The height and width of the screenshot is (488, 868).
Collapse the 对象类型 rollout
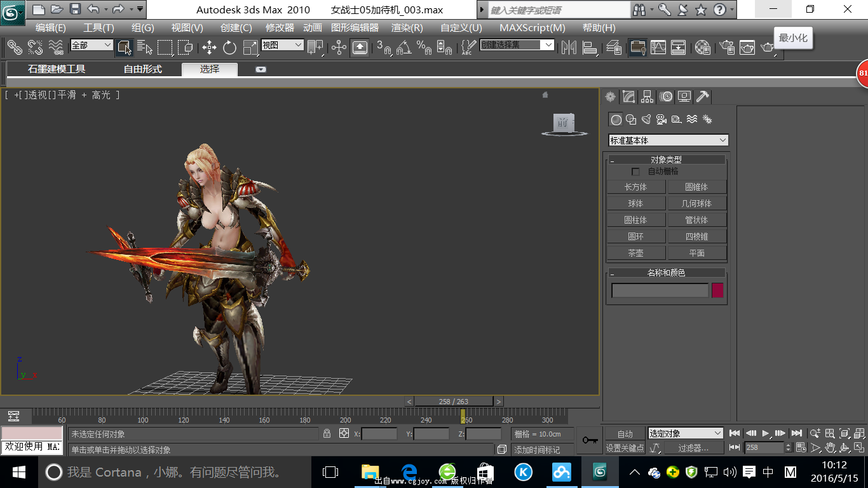(x=666, y=159)
